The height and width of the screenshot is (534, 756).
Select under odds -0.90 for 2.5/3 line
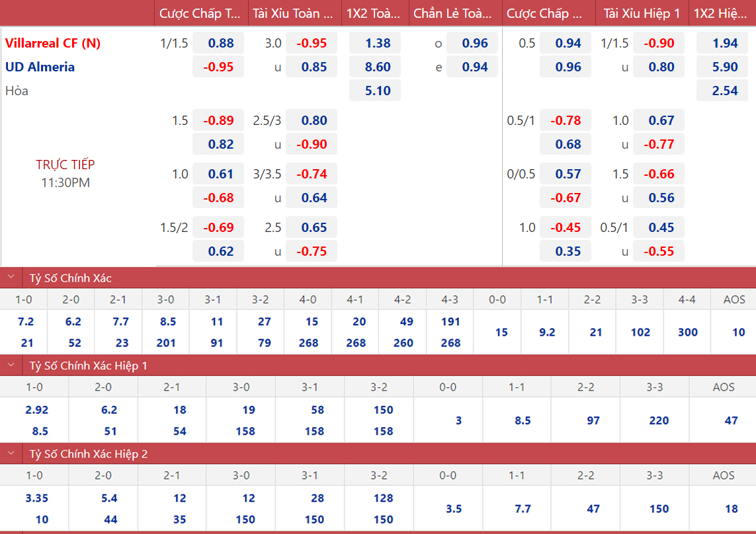click(312, 144)
